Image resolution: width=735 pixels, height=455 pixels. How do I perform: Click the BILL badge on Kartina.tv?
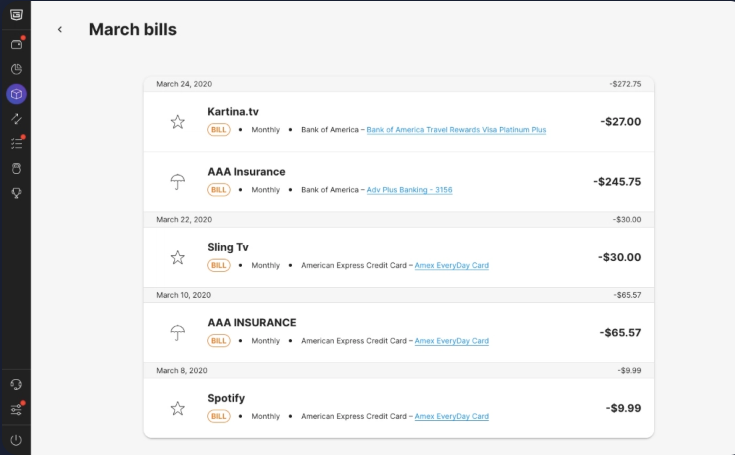(x=219, y=130)
